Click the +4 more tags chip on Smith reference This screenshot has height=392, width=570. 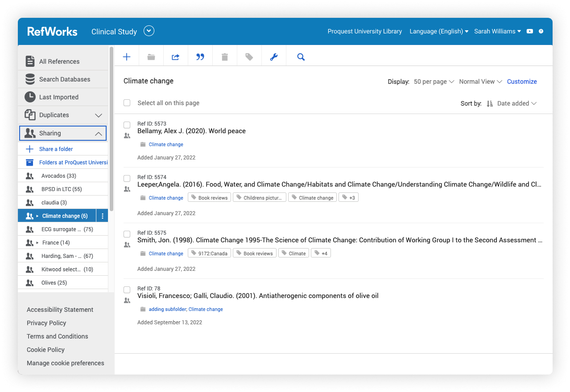321,253
